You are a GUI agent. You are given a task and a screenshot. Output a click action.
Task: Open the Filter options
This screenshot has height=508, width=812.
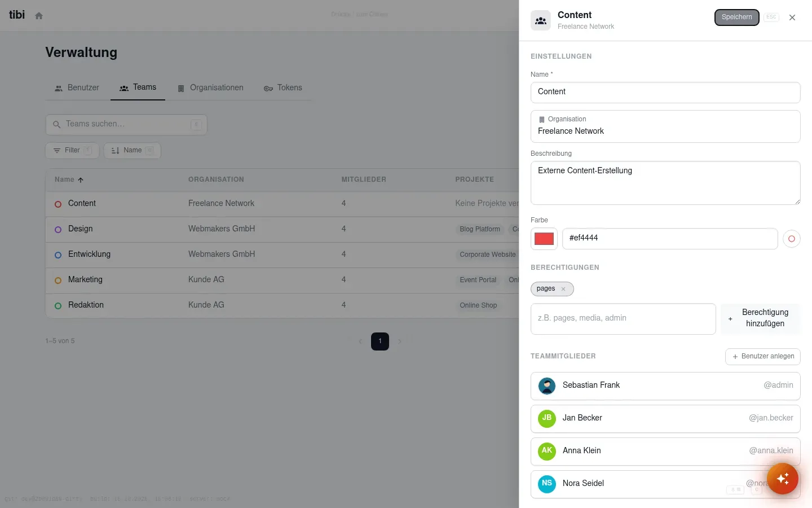click(x=72, y=151)
